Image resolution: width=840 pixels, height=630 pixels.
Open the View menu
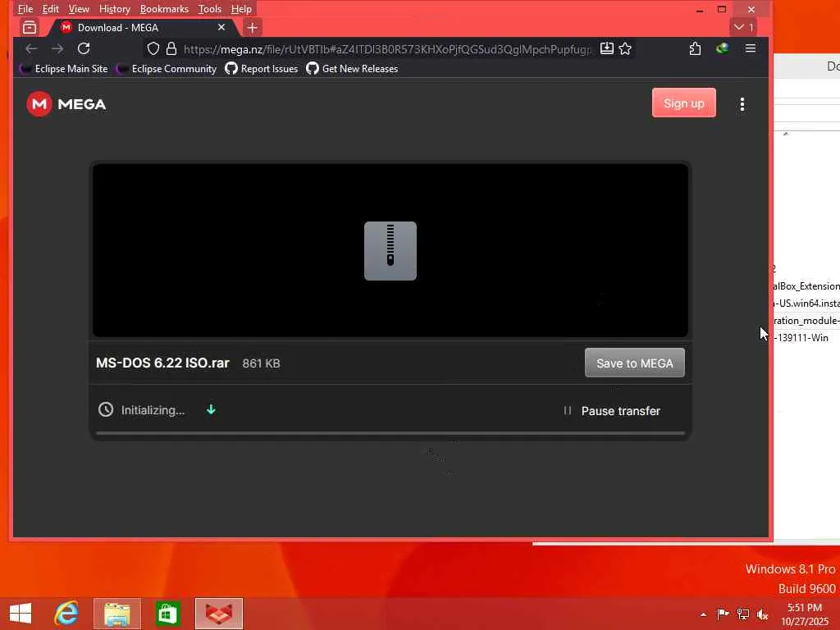coord(79,9)
